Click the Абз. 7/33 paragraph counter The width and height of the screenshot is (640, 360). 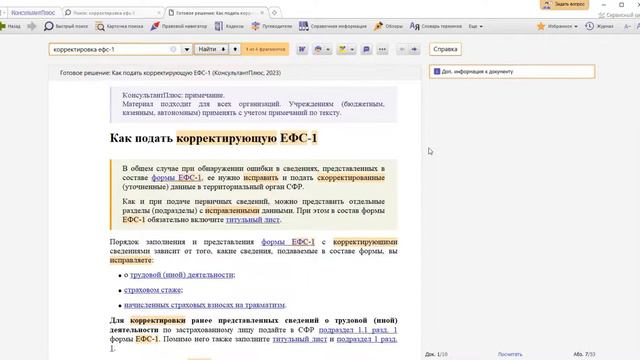(x=584, y=354)
